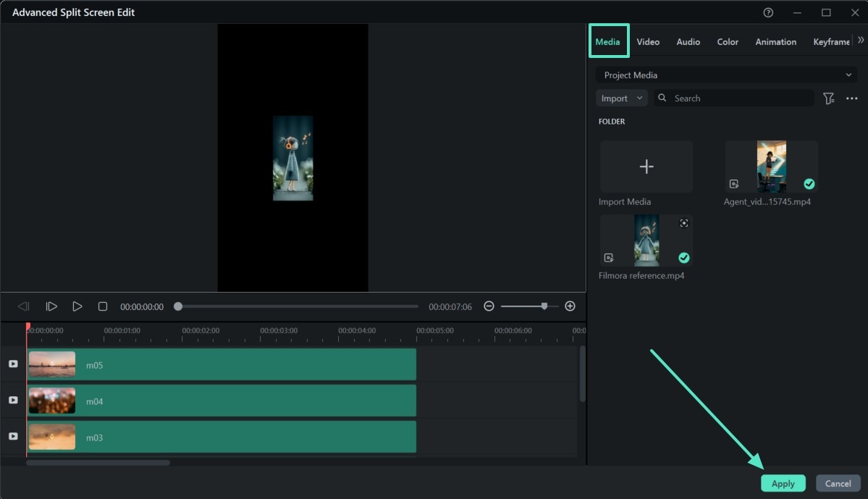Viewport: 868px width, 499px height.
Task: Select the Filmora reference.mp4 thumbnail
Action: 646,240
